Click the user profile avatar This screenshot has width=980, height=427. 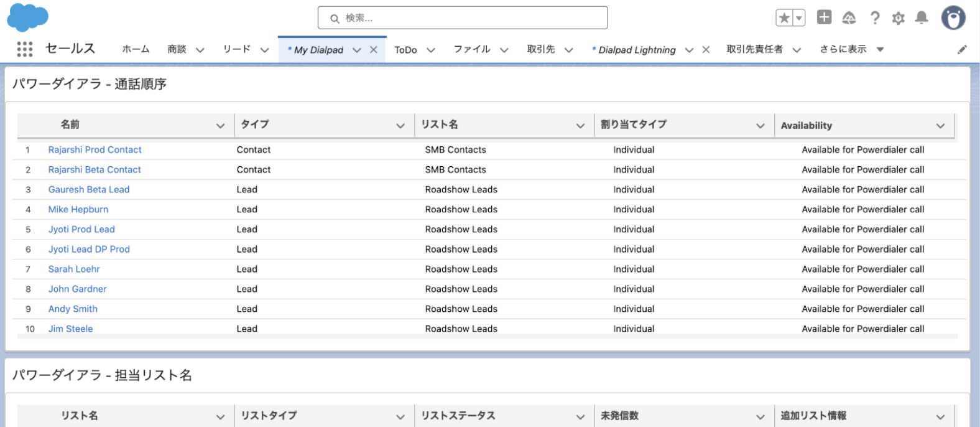tap(953, 18)
